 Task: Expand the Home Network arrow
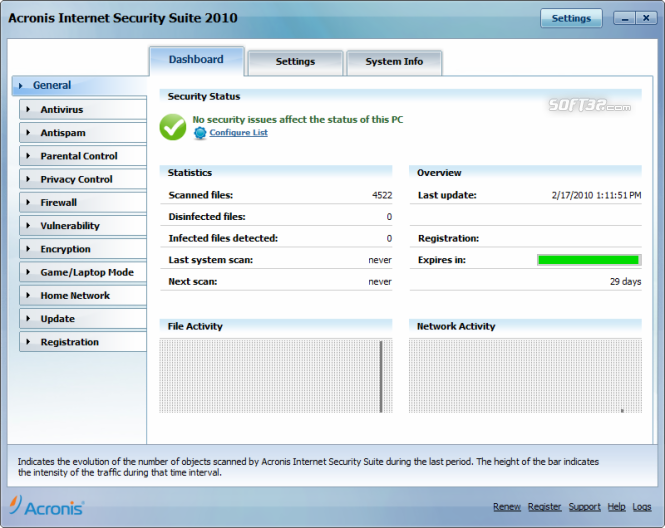pos(28,296)
